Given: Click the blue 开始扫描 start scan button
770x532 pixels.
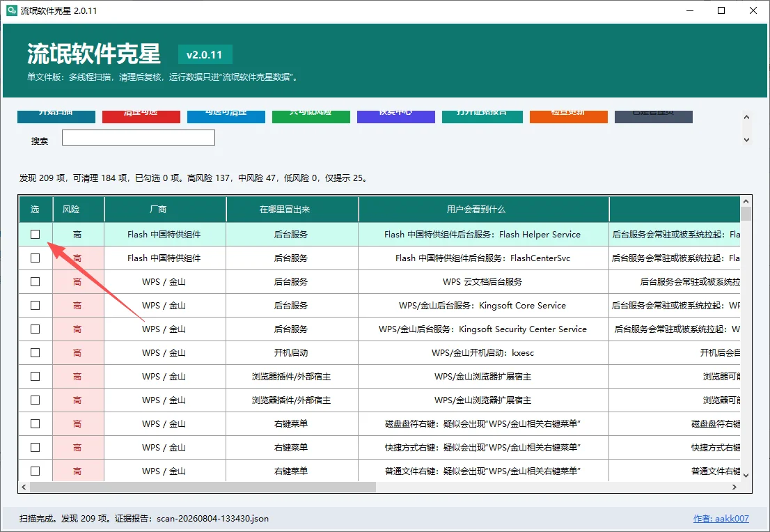Looking at the screenshot, I should click(56, 116).
